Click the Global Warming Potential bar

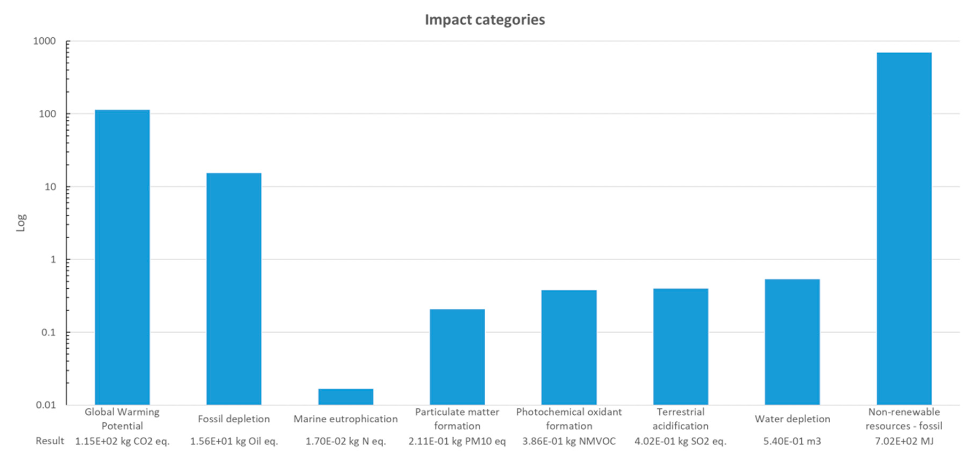122,257
